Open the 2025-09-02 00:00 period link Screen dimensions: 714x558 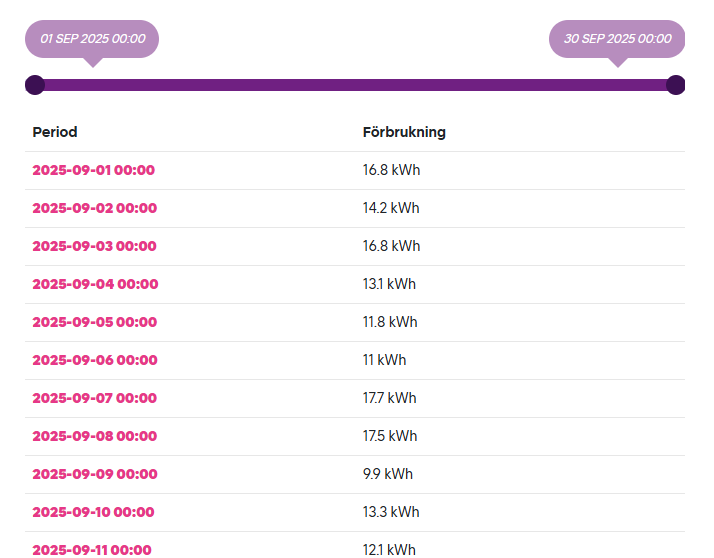pos(94,208)
